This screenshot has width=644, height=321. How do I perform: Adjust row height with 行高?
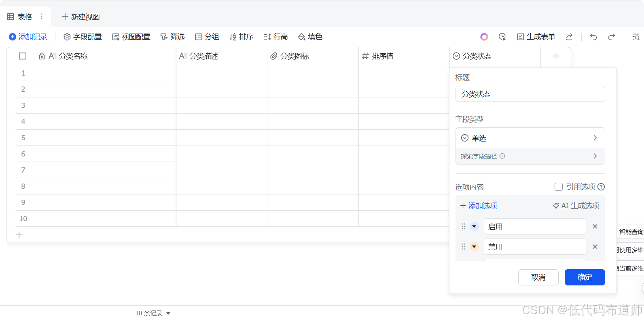(x=275, y=37)
